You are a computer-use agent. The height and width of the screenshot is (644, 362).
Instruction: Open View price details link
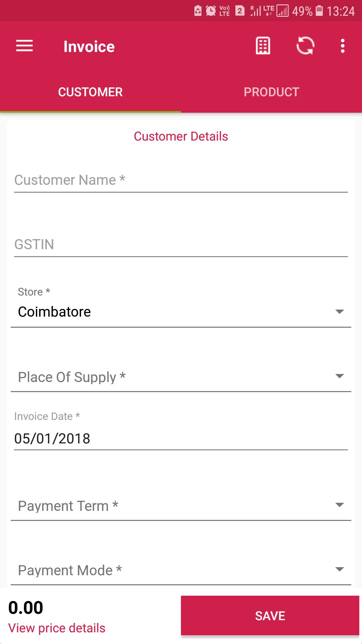tap(57, 628)
